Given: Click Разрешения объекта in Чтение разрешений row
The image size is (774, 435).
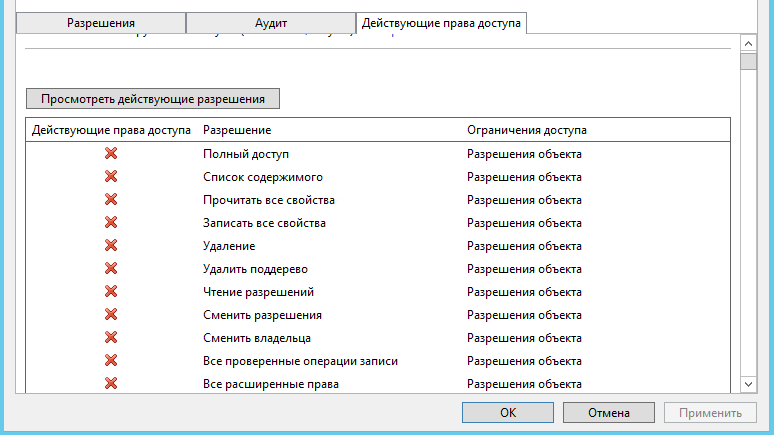Looking at the screenshot, I should pyautogui.click(x=524, y=292).
